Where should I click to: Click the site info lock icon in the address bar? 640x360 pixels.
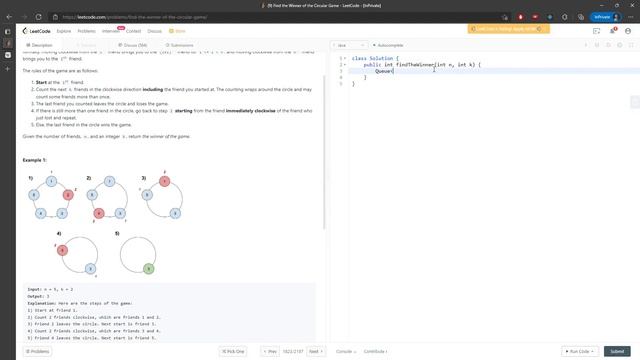tap(56, 17)
